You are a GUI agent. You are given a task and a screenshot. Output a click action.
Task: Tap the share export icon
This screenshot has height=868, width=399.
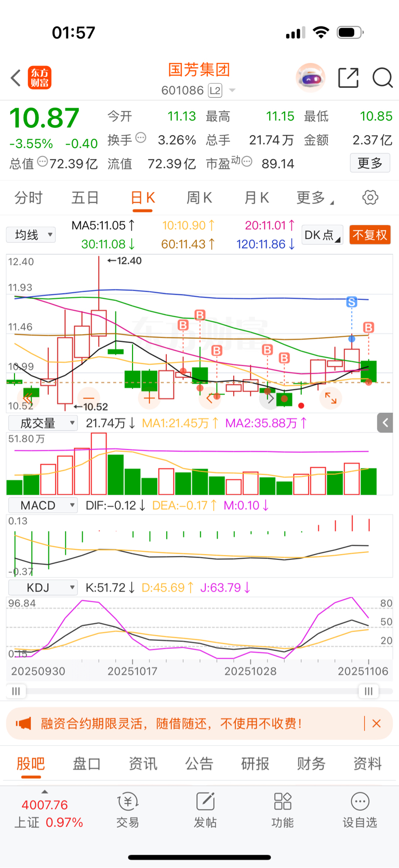348,78
